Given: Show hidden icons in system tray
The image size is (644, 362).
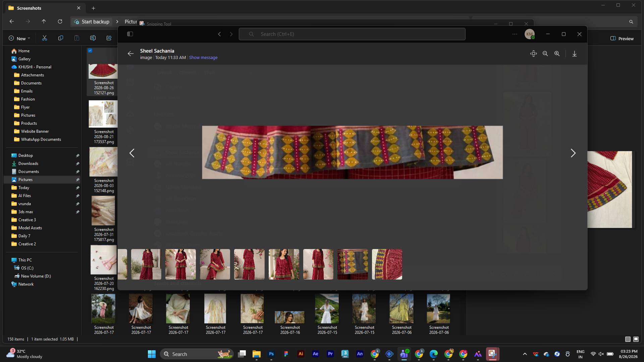Looking at the screenshot, I should point(525,354).
